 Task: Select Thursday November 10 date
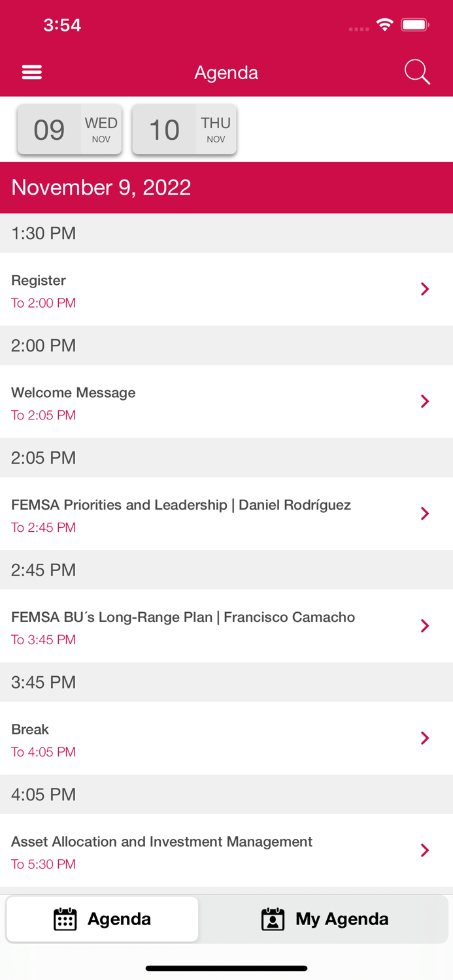click(184, 129)
